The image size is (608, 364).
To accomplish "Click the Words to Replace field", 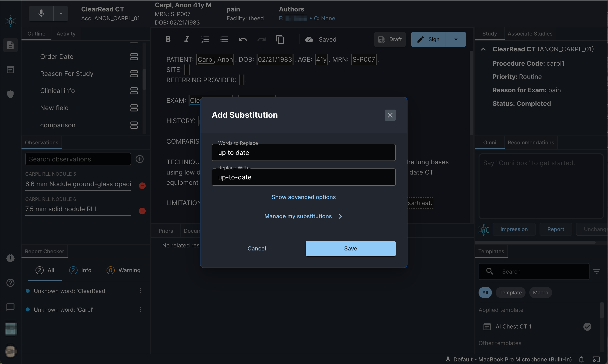I will pos(304,153).
